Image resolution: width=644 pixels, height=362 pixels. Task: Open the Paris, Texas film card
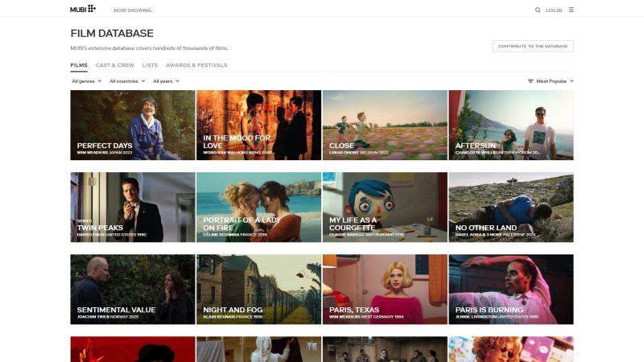tap(385, 290)
